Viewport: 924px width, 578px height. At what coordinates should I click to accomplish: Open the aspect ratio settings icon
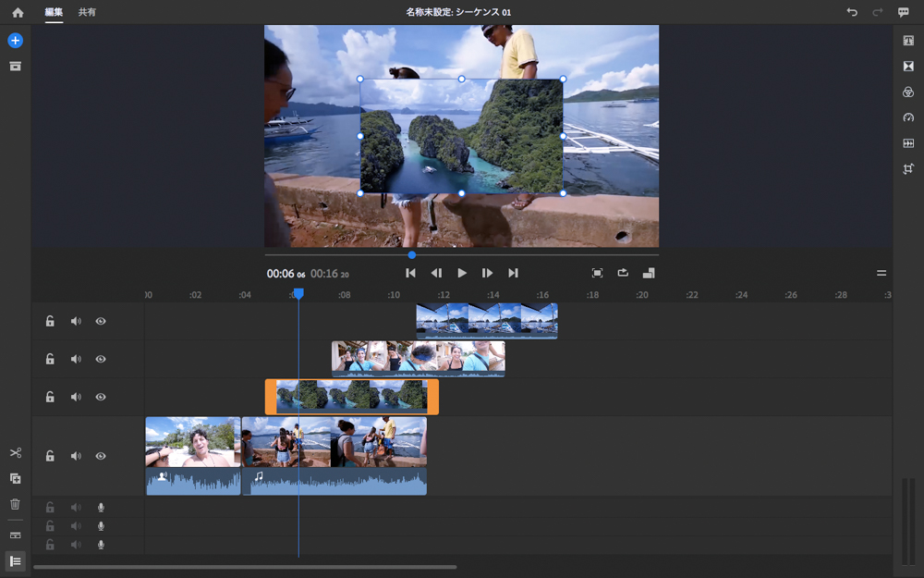point(649,273)
